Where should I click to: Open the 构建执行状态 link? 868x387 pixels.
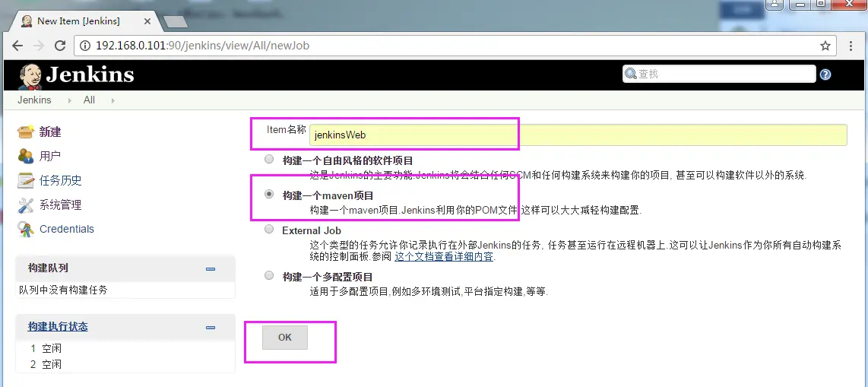click(x=58, y=327)
